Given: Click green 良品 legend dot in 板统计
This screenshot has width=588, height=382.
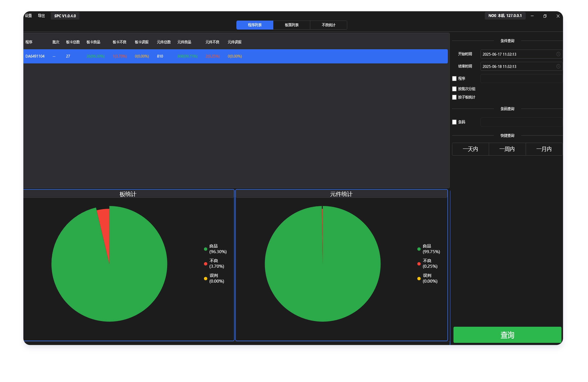Looking at the screenshot, I should coord(205,249).
